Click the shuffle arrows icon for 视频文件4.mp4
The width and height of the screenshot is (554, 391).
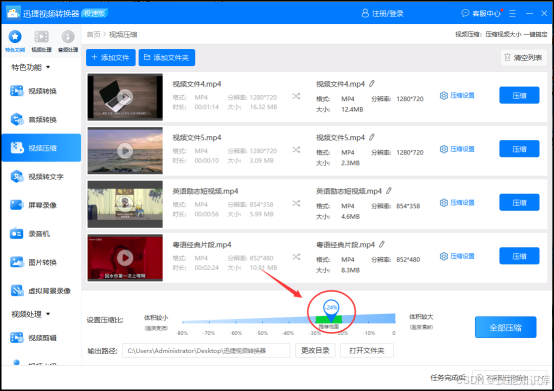(296, 96)
